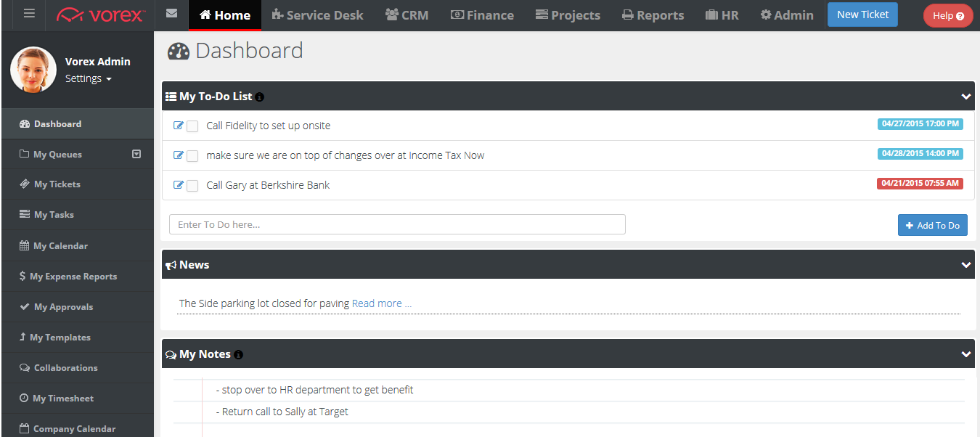Click the info icon beside My To-Do List
The height and width of the screenshot is (437, 980).
[x=260, y=97]
